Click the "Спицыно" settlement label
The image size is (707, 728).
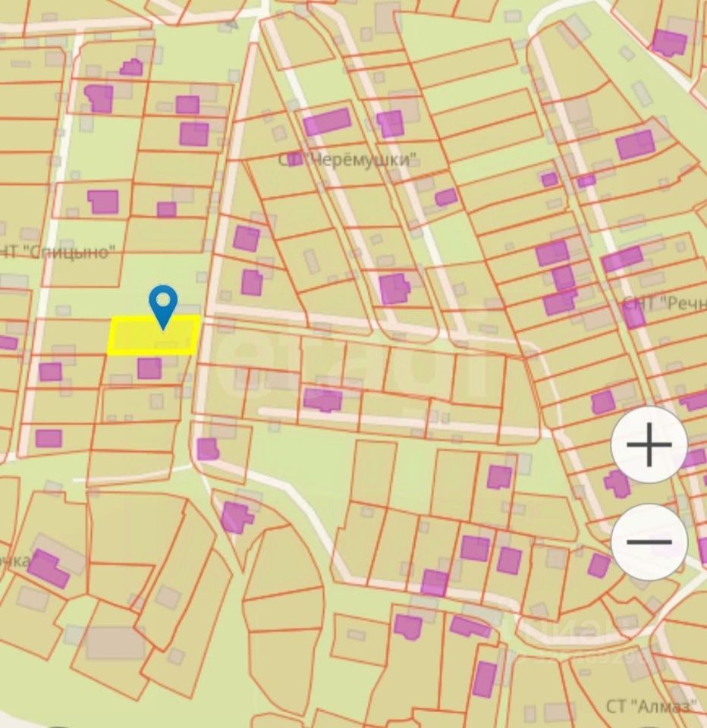(58, 252)
